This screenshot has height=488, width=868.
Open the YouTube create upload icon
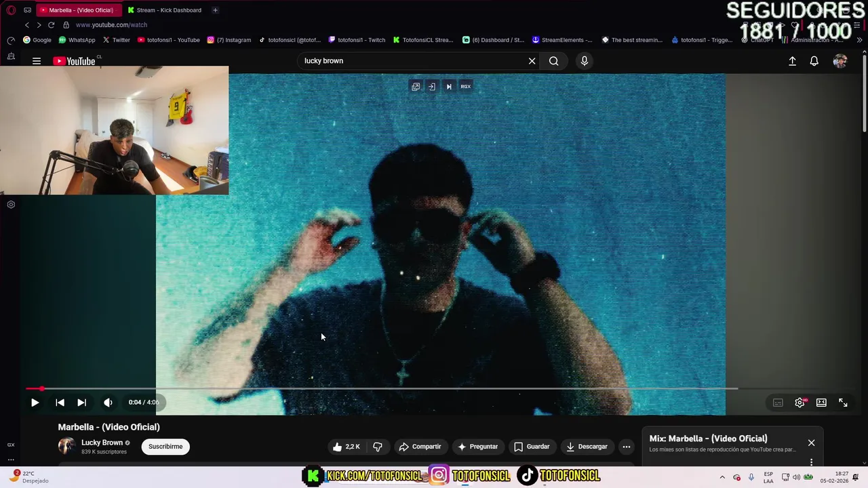(792, 61)
